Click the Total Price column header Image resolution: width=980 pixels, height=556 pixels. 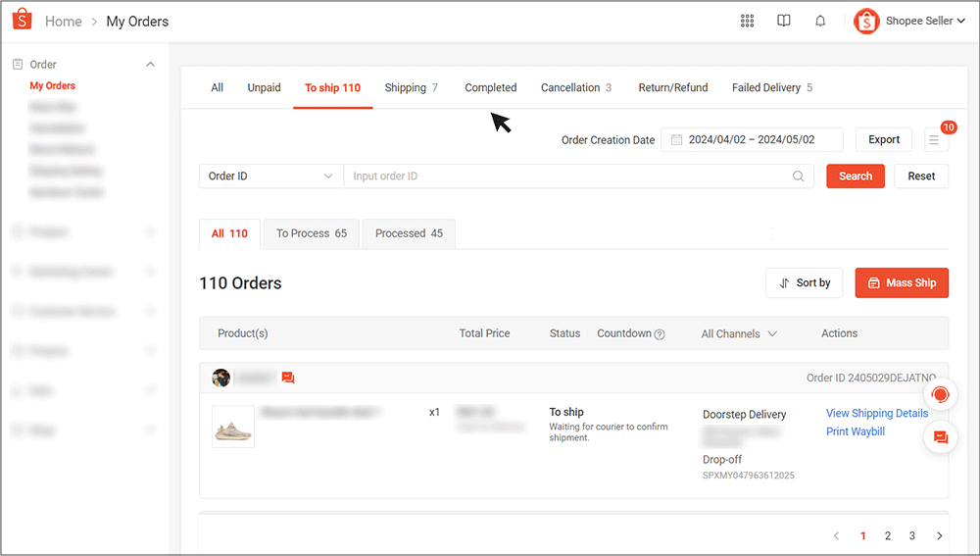tap(484, 333)
